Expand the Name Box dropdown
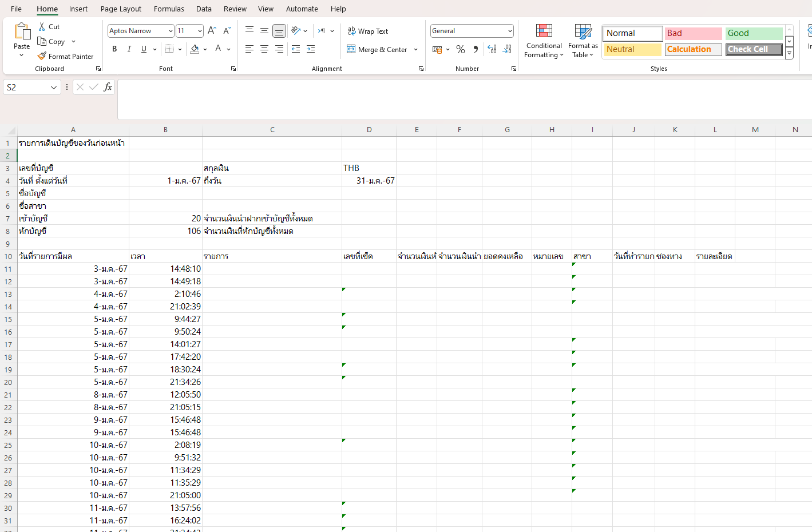The height and width of the screenshot is (532, 812). click(x=54, y=88)
